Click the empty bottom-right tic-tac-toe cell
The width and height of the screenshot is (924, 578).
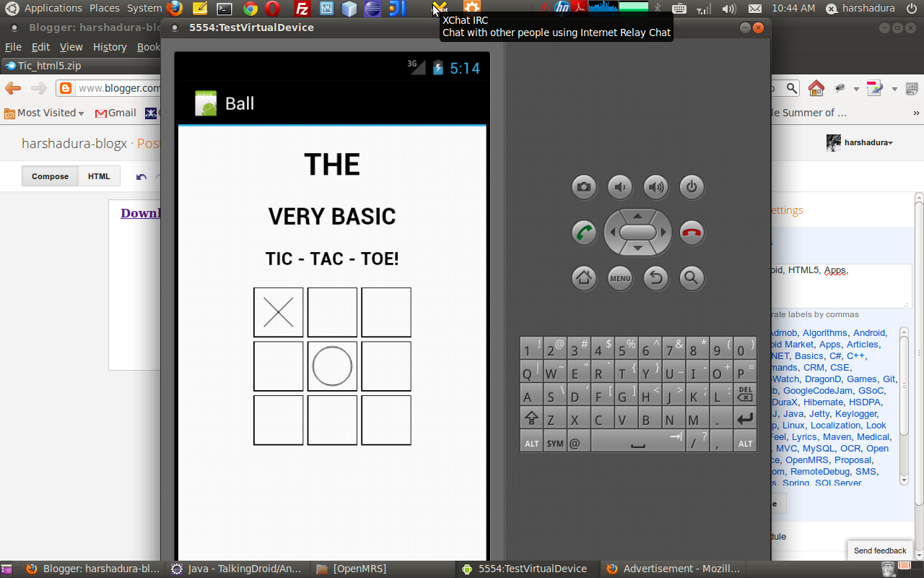[386, 420]
